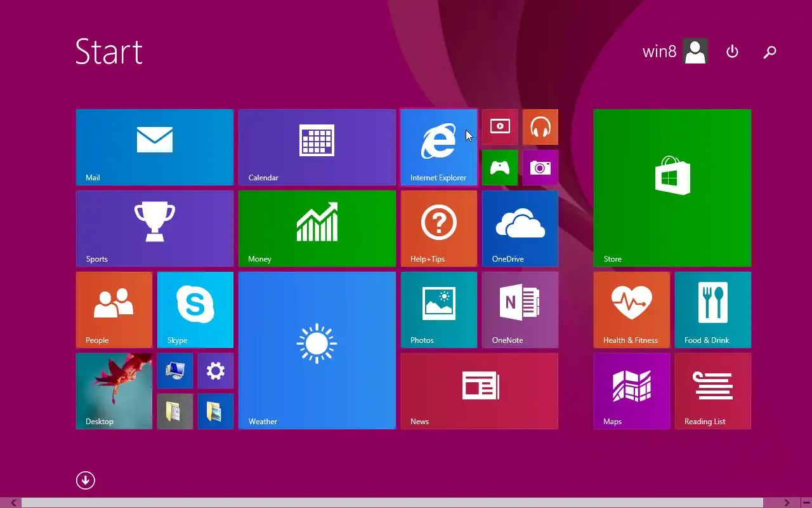Launch the Calendar tile
The height and width of the screenshot is (508, 812).
[317, 147]
